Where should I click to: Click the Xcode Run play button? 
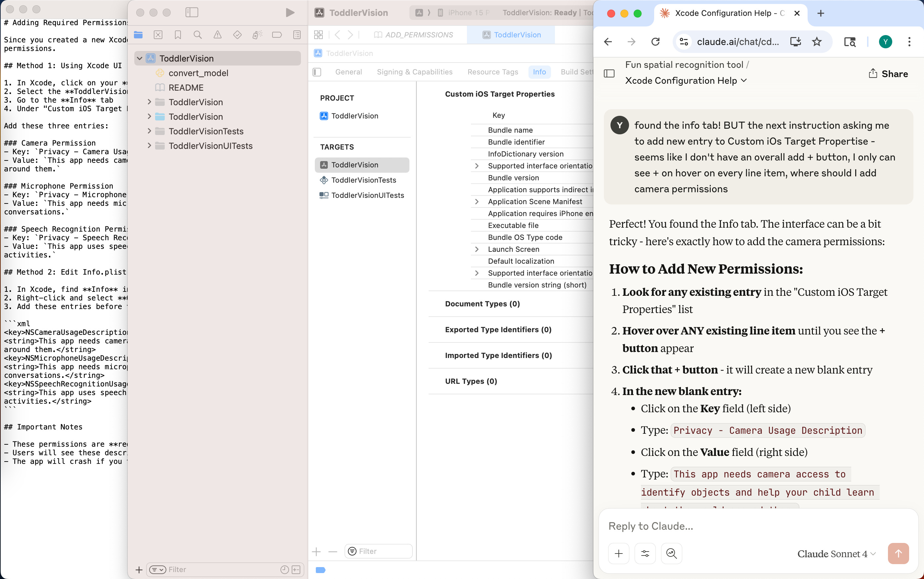point(290,13)
